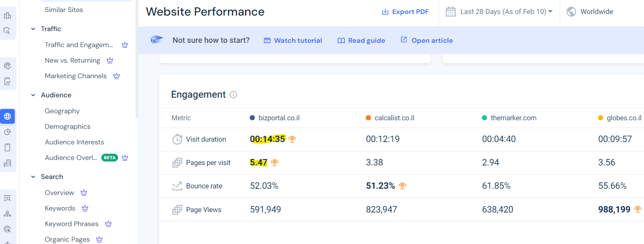Open the report document sidebar icon
This screenshot has width=644, height=244.
[x=7, y=81]
